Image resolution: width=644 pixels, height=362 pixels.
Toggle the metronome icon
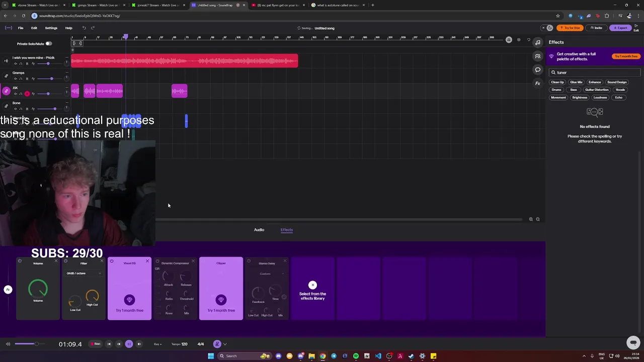(217, 344)
